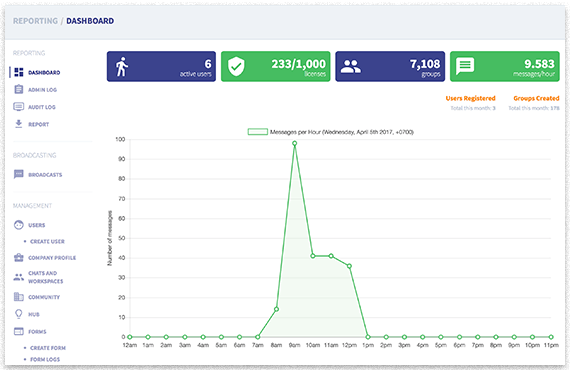This screenshot has height=370, width=570.
Task: Select the Create User sub-item
Action: [x=47, y=241]
